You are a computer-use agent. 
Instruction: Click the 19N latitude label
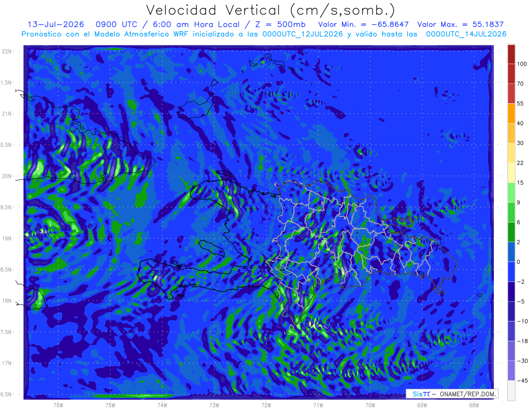8,238
